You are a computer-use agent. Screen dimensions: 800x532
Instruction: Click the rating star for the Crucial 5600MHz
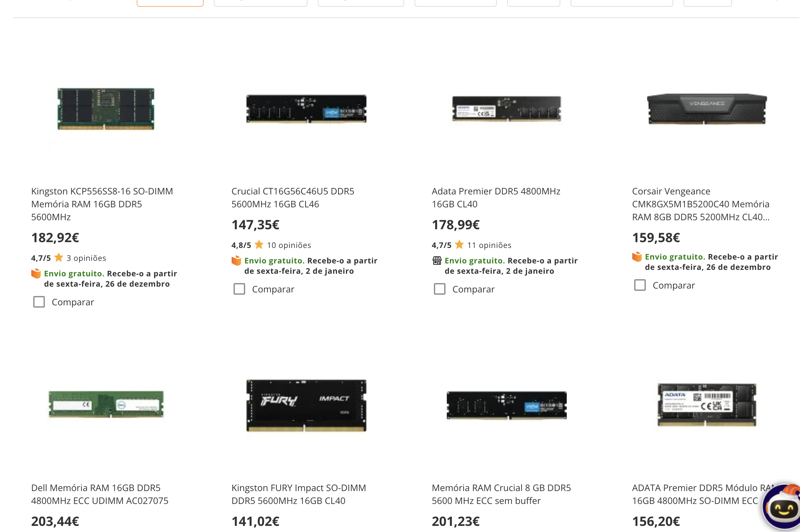[259, 245]
